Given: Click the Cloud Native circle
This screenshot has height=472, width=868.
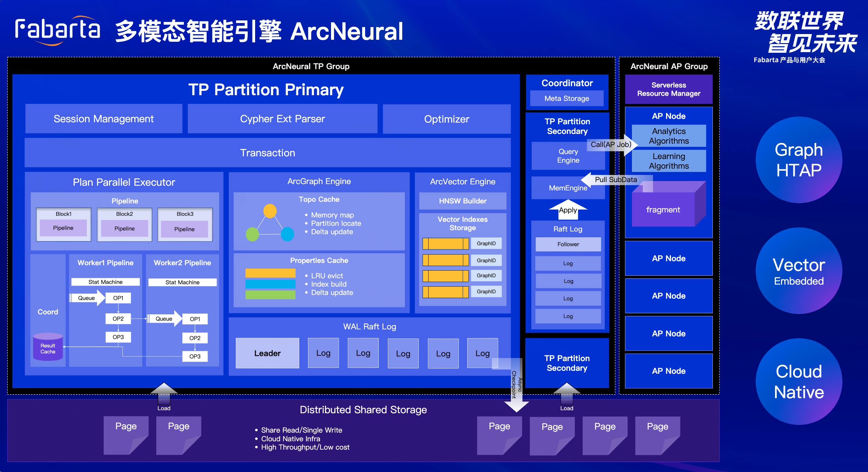Looking at the screenshot, I should coord(799,381).
